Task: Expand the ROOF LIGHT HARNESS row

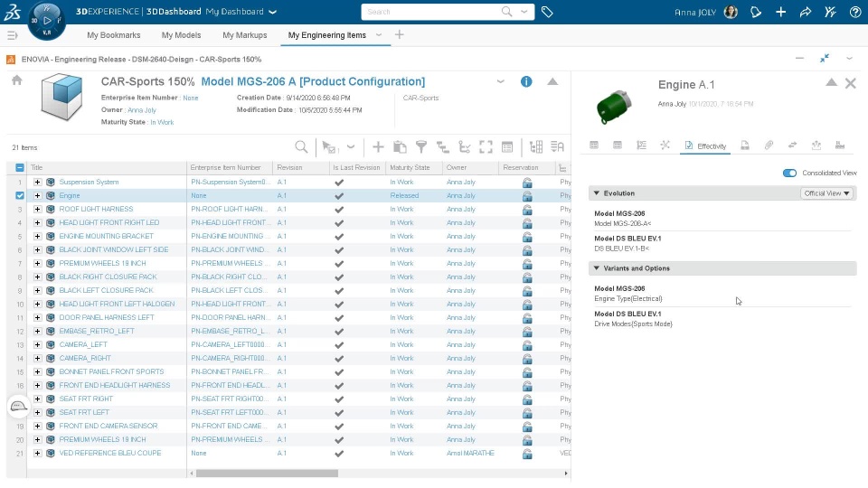Action: coord(37,209)
